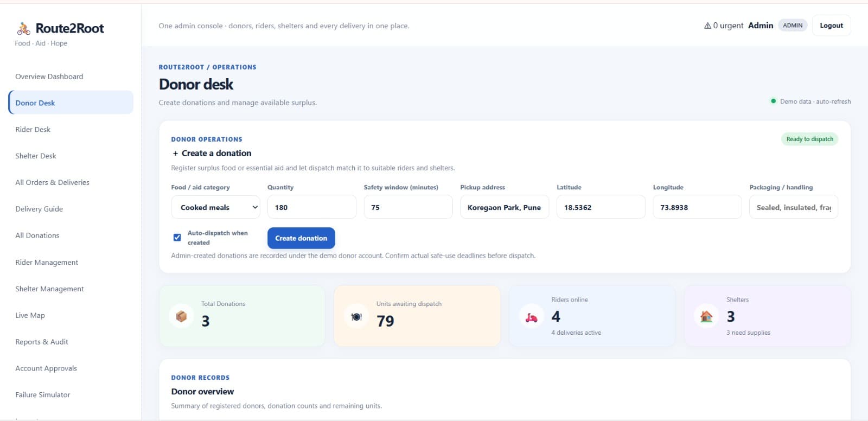868x421 pixels.
Task: Click the Route2Root cyclist logo icon
Action: tap(23, 28)
